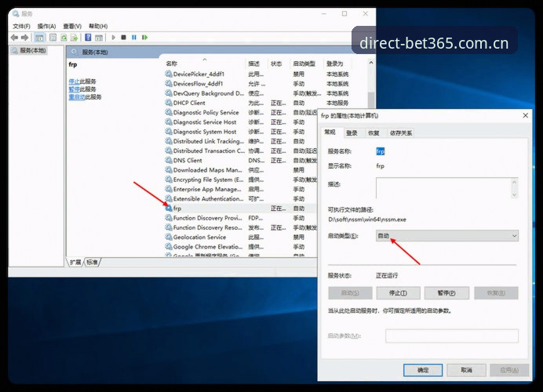This screenshot has width=543, height=392.
Task: Click the Start service play icon
Action: [114, 38]
